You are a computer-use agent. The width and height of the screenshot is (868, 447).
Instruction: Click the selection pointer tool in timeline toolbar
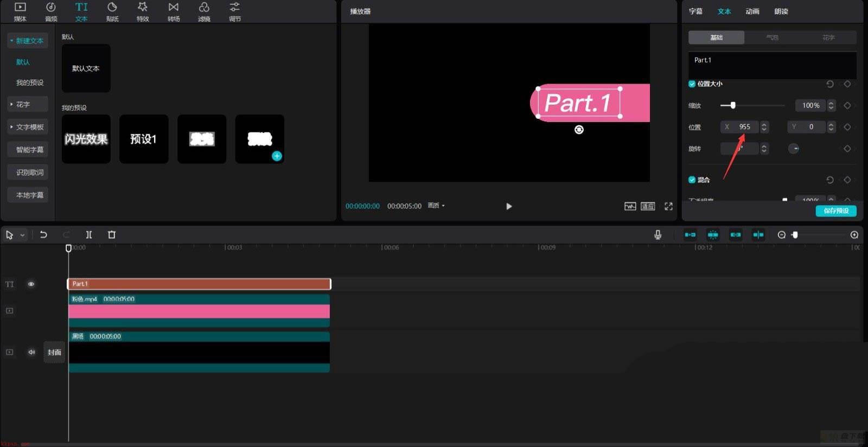point(9,235)
